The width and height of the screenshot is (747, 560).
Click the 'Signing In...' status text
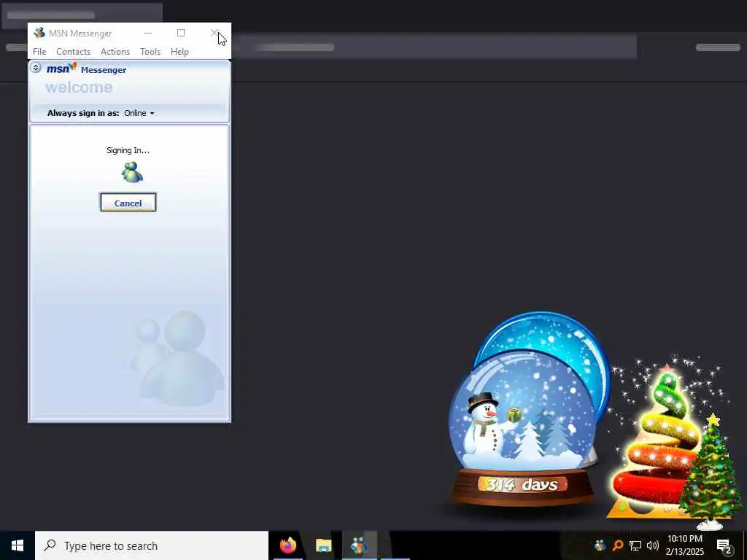(x=128, y=150)
